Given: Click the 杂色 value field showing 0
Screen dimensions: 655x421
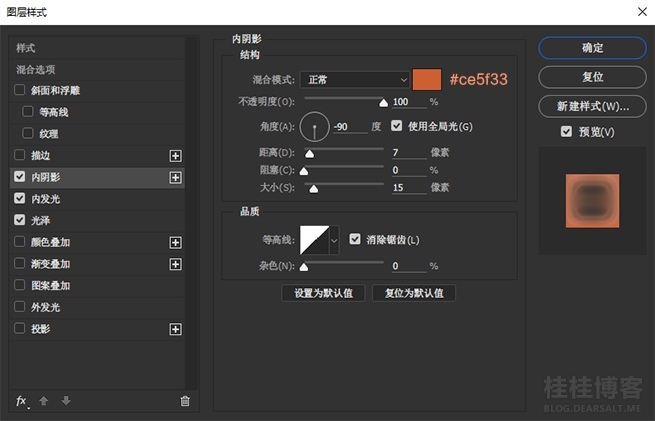Looking at the screenshot, I should point(409,266).
